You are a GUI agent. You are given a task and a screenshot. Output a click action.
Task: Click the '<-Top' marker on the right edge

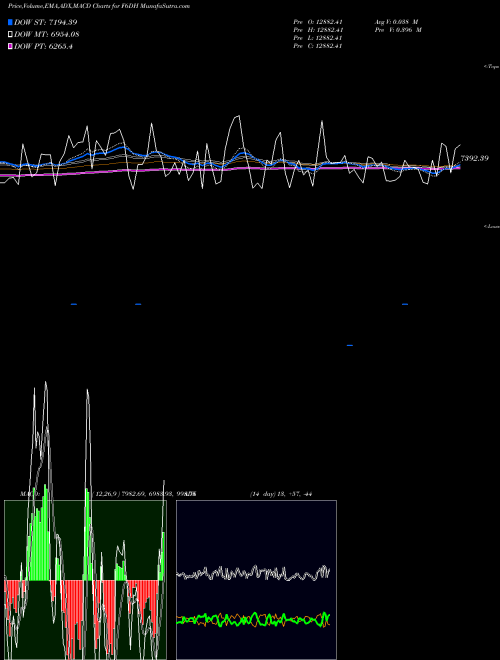(492, 67)
